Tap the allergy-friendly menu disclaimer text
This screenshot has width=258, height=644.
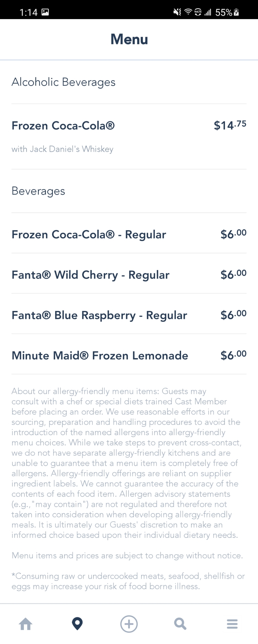[126, 463]
